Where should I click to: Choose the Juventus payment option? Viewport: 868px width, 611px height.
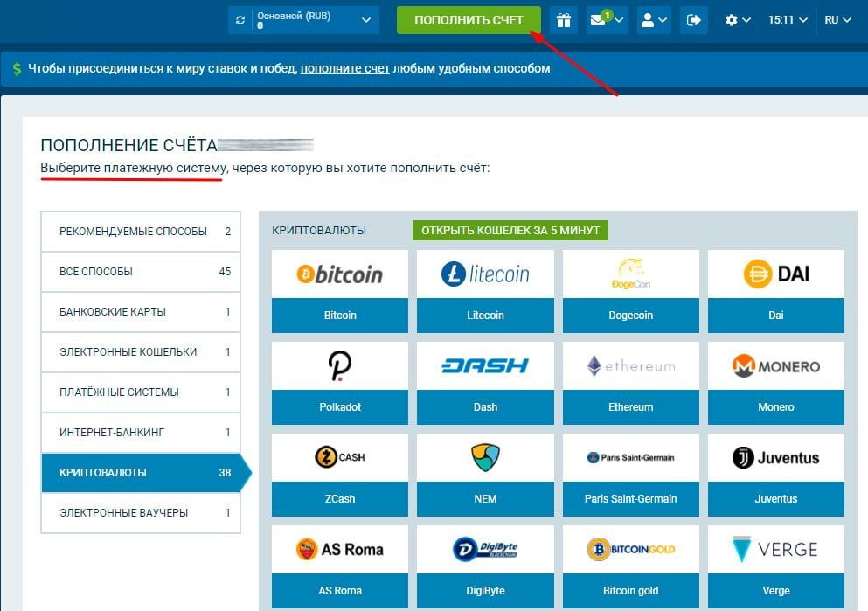[775, 473]
